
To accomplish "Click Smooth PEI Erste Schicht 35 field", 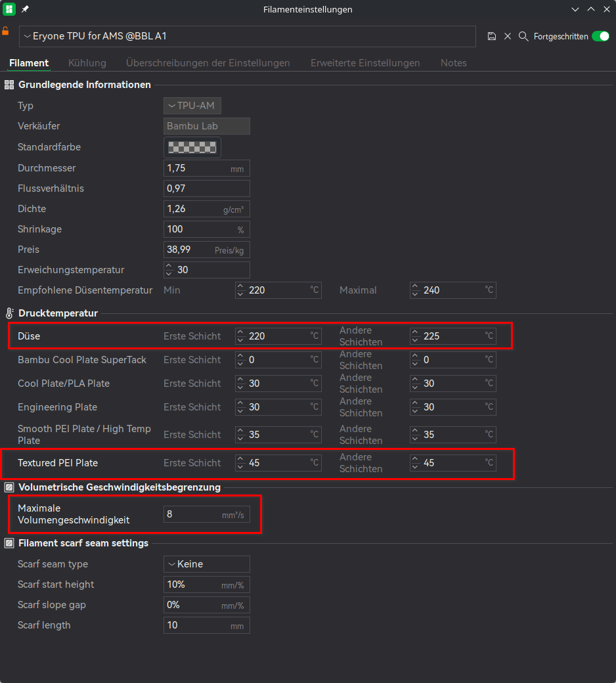I will [x=278, y=435].
